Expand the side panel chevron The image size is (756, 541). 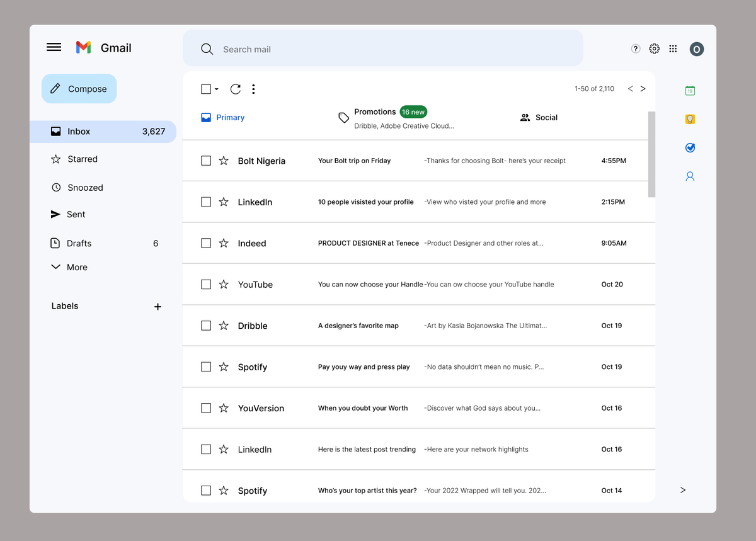tap(683, 490)
